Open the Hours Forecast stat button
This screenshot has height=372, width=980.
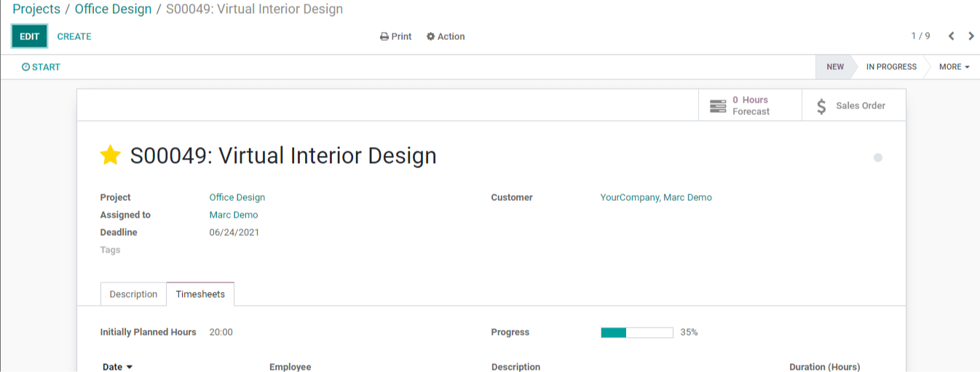tap(750, 106)
